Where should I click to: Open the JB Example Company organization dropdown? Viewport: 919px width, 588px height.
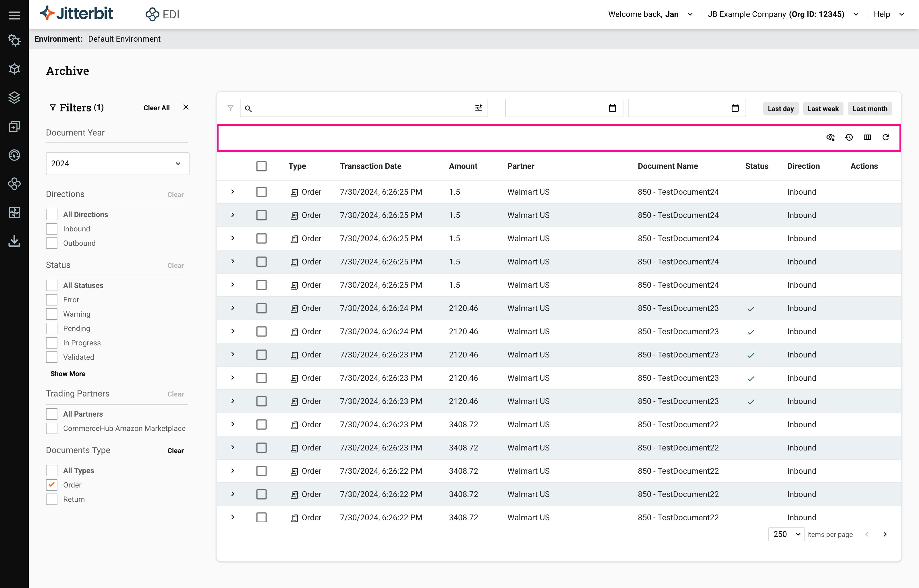783,14
